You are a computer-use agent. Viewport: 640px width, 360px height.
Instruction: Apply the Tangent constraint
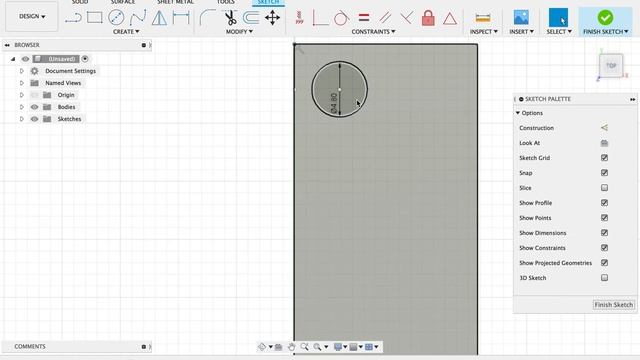pyautogui.click(x=341, y=18)
